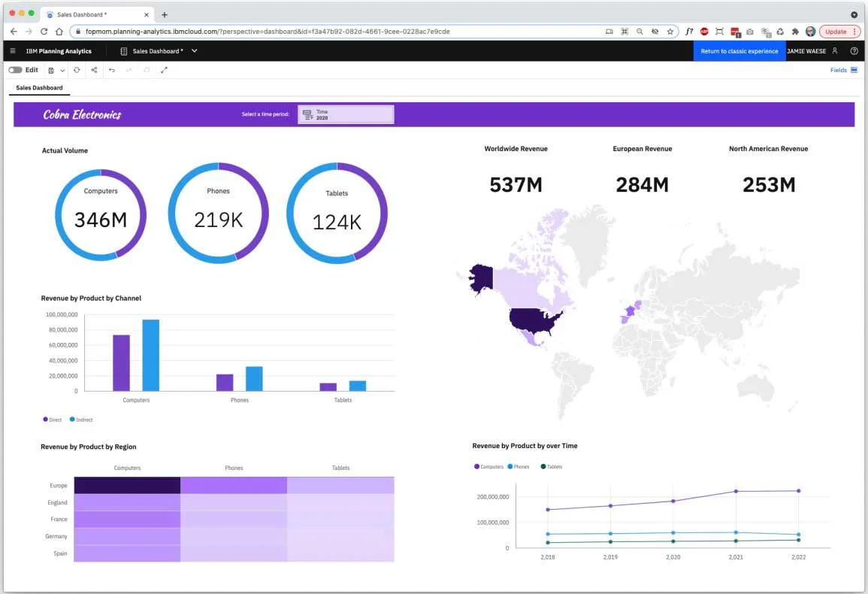Image resolution: width=868 pixels, height=594 pixels.
Task: Switch to the Sales Dashboard tab
Action: 38,87
